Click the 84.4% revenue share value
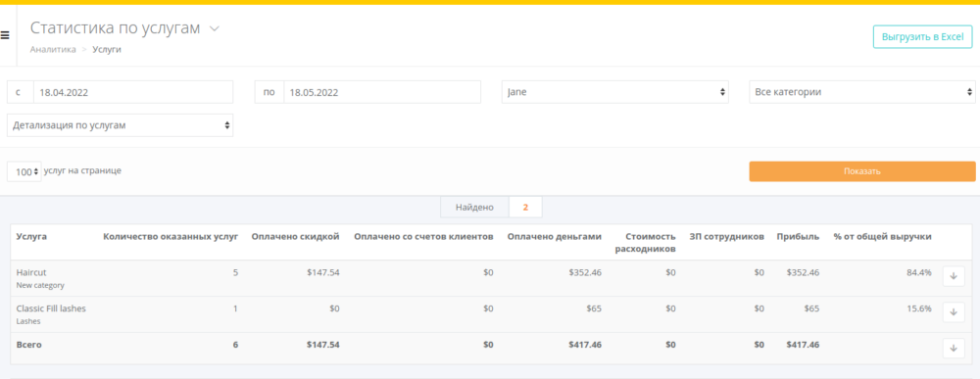The height and width of the screenshot is (379, 980). 919,273
